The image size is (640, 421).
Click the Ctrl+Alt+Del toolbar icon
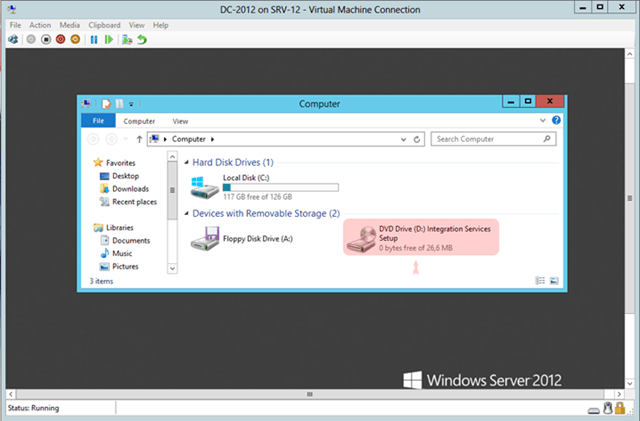pos(13,40)
